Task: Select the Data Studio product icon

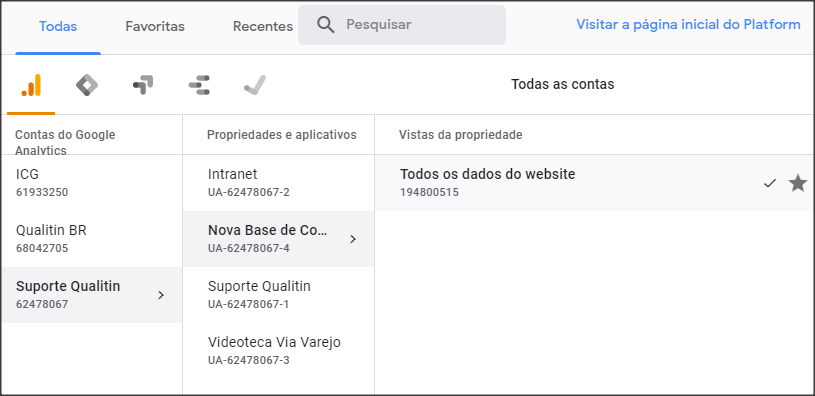Action: (199, 85)
